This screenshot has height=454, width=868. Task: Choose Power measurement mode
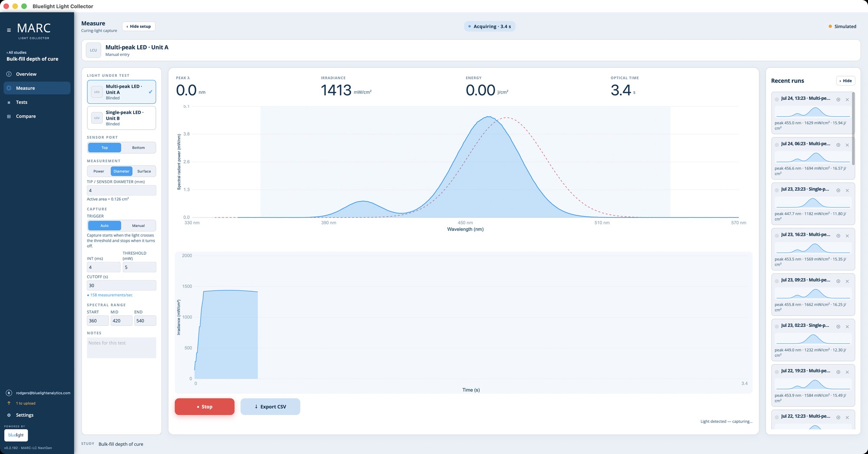tap(99, 171)
